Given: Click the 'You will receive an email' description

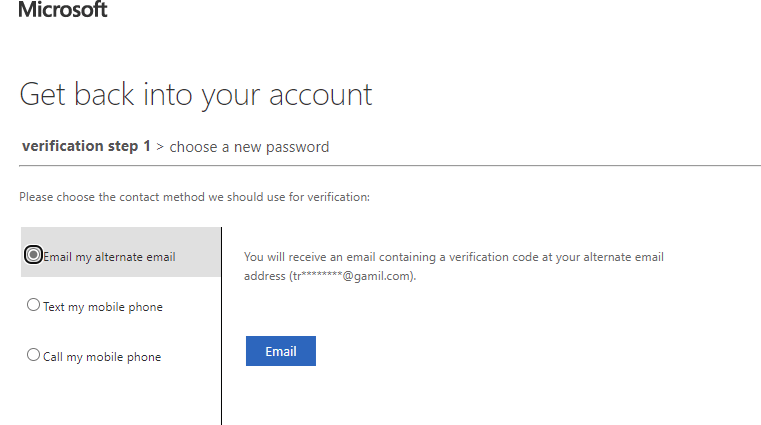Looking at the screenshot, I should [x=453, y=257].
